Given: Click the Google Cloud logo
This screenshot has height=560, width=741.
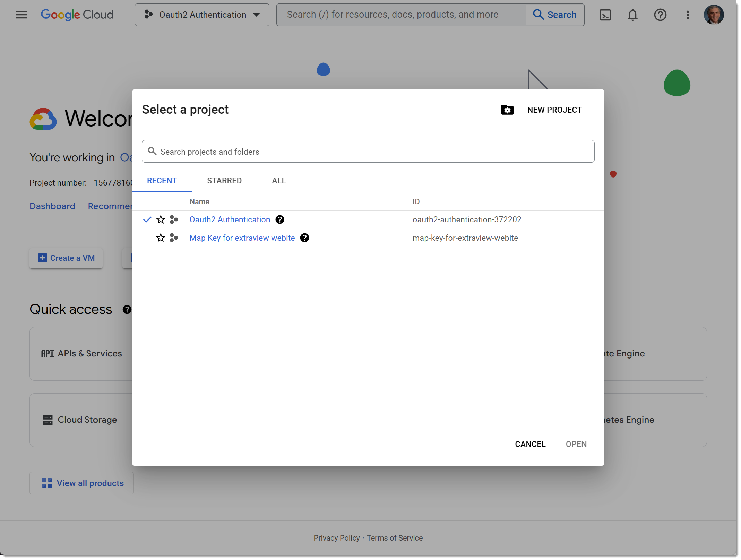Looking at the screenshot, I should point(77,15).
